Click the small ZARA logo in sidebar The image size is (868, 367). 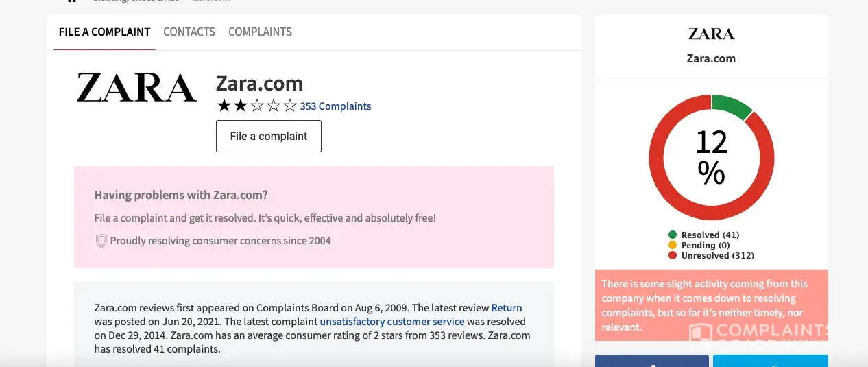(x=711, y=34)
